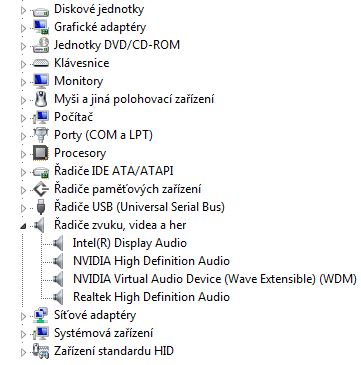The height and width of the screenshot is (365, 361).
Task: Expand the Systémová zařízení node
Action: coord(23,334)
